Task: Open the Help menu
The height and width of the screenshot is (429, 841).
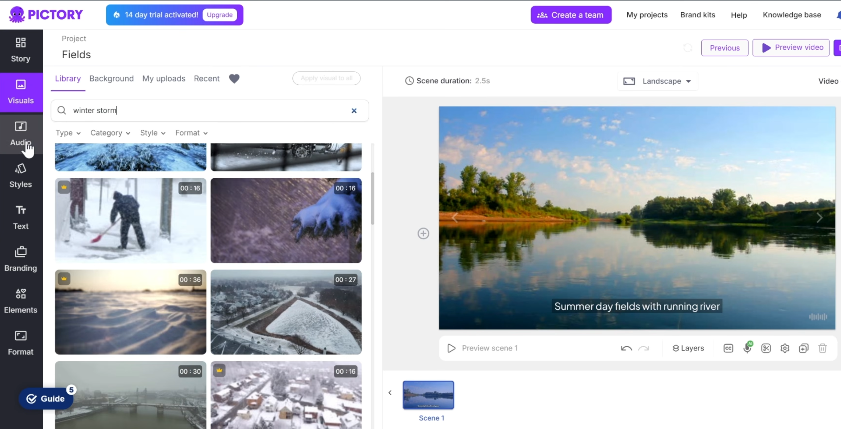Action: click(739, 15)
